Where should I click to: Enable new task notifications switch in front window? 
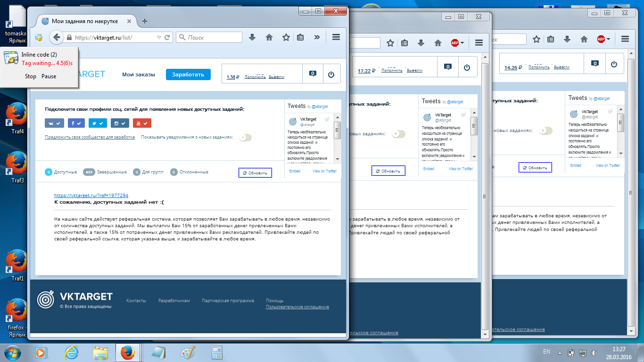[x=246, y=137]
